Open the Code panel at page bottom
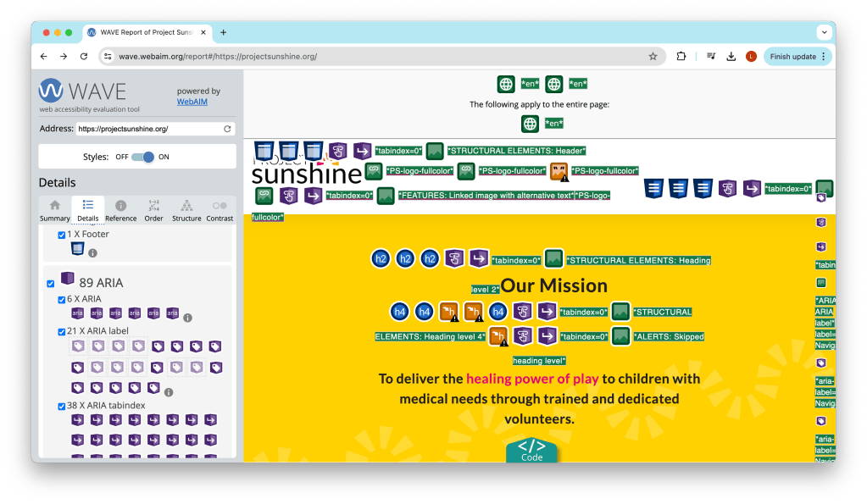 (x=531, y=449)
